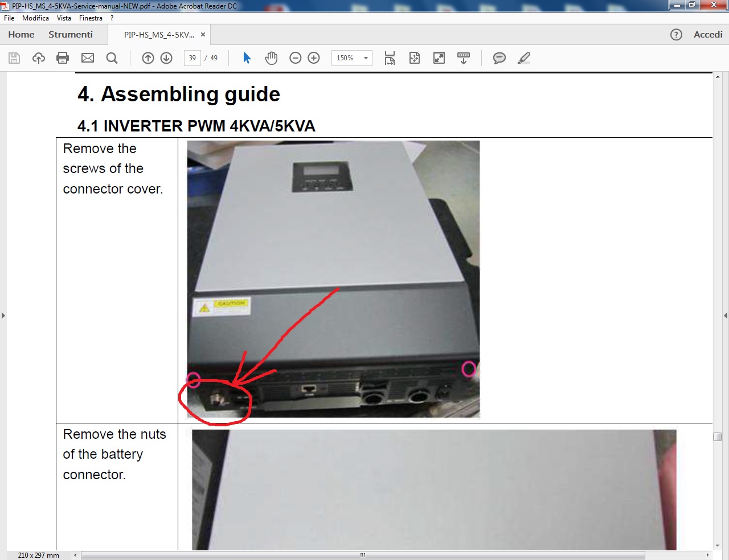Viewport: 729px width, 560px height.
Task: Go to next page arrow
Action: coord(166,58)
